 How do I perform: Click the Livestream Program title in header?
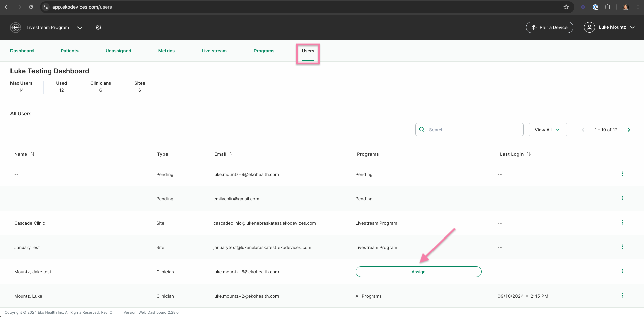(48, 27)
